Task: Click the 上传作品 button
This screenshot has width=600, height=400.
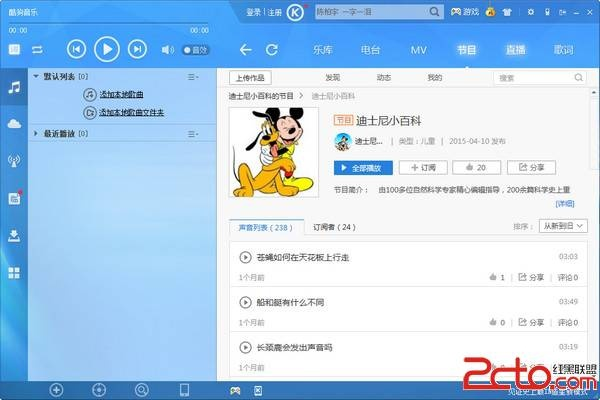Action: tap(250, 78)
